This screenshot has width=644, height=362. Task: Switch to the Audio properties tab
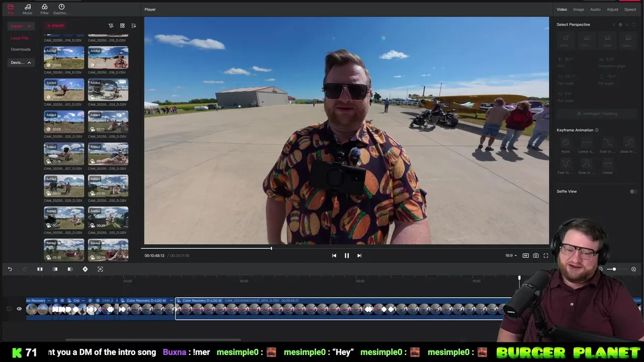point(595,9)
